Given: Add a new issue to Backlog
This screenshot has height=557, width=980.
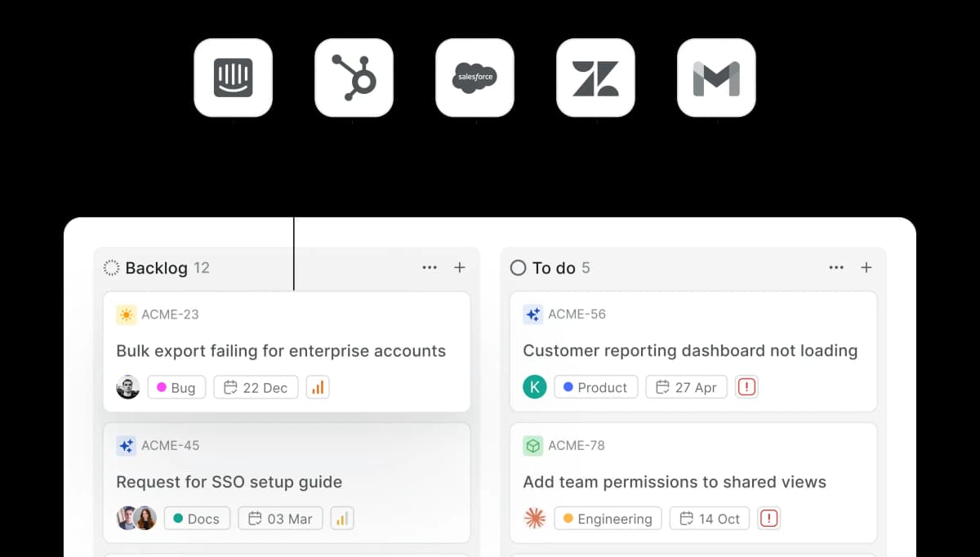Looking at the screenshot, I should point(459,267).
